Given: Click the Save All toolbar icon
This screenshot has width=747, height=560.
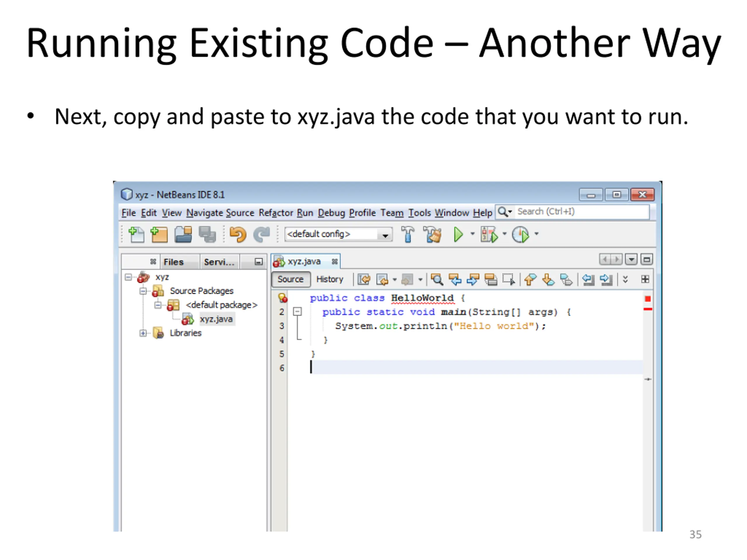Looking at the screenshot, I should point(207,235).
